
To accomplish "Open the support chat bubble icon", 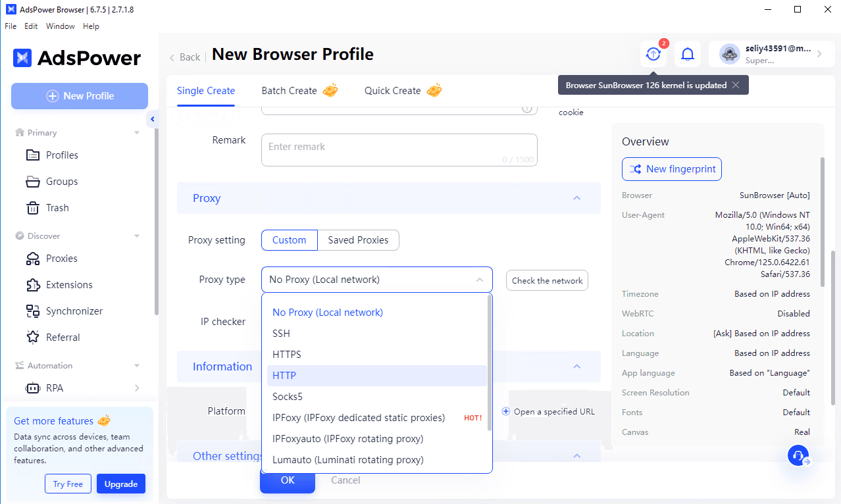I will [798, 455].
